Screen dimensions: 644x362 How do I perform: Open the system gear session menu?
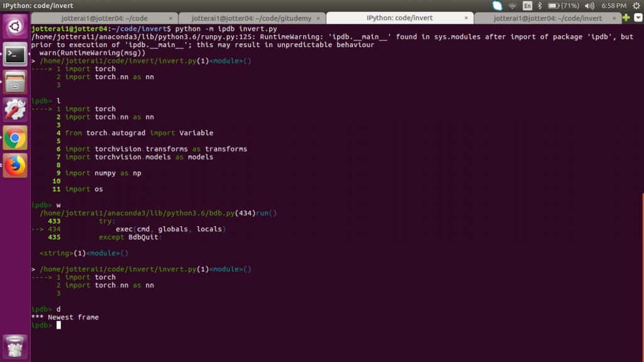point(636,6)
